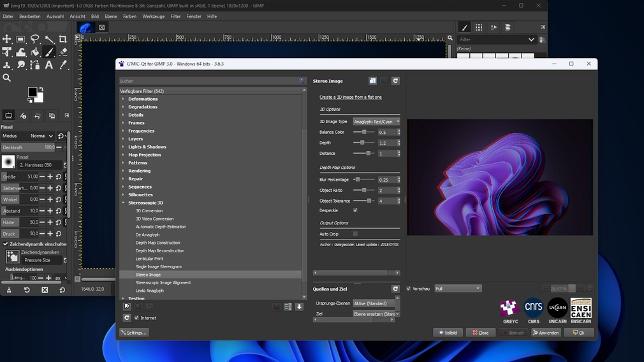Reset Stereo Image parameters to defaults

pos(395,81)
